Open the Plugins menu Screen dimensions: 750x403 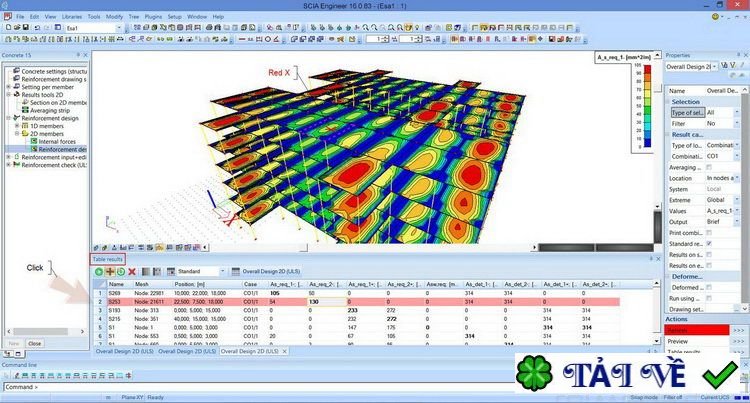click(x=153, y=17)
